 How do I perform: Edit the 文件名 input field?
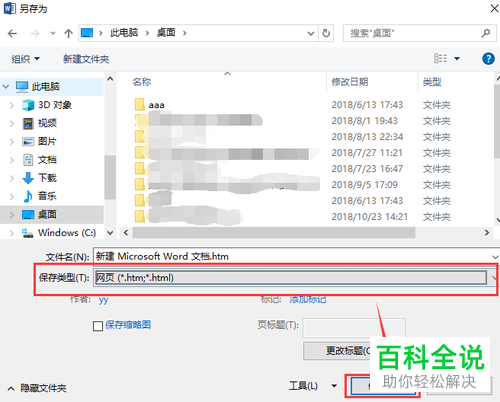click(292, 256)
